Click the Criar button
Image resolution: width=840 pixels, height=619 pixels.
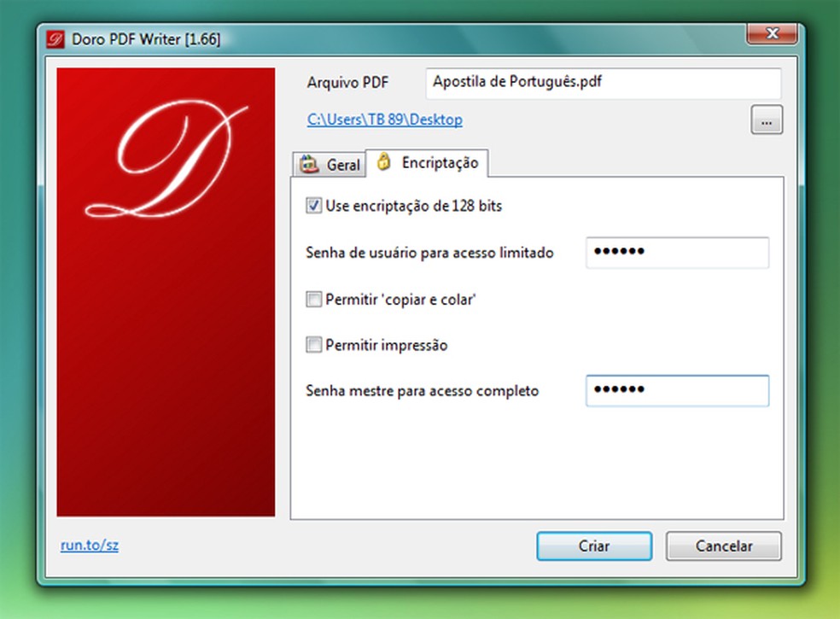tap(594, 546)
